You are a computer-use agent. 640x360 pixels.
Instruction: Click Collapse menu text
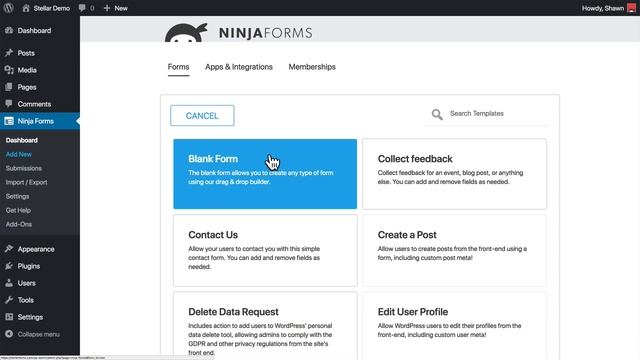[39, 334]
